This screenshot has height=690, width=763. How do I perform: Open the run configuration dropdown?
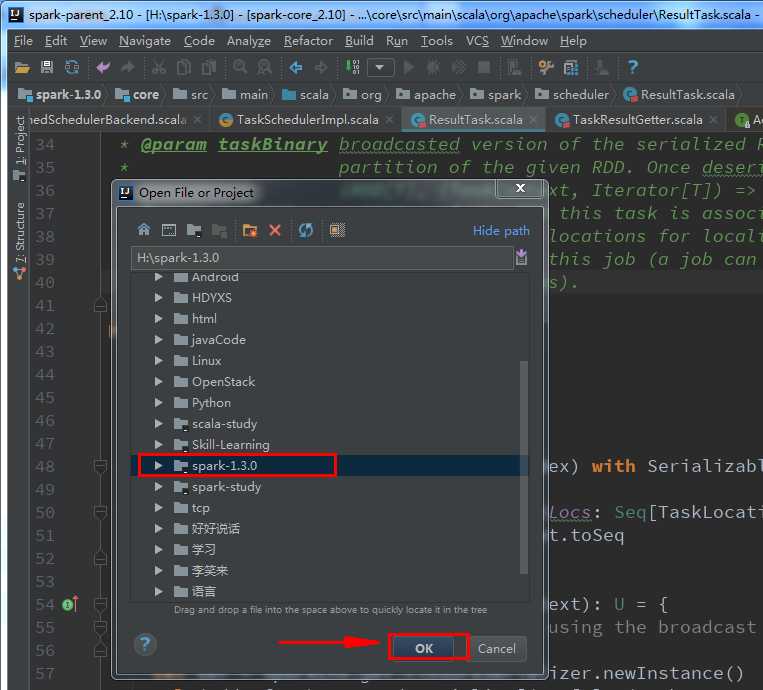pyautogui.click(x=380, y=67)
